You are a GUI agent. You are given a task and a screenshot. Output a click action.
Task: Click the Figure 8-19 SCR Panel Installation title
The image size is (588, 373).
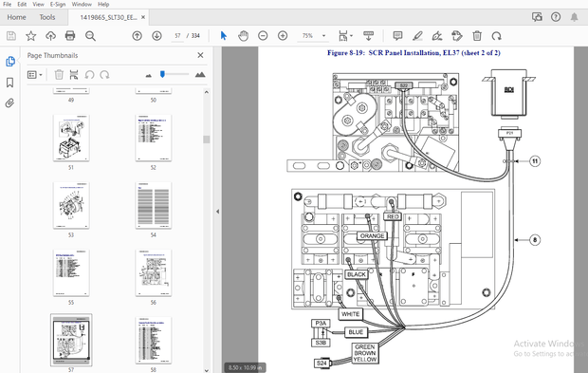pos(413,53)
